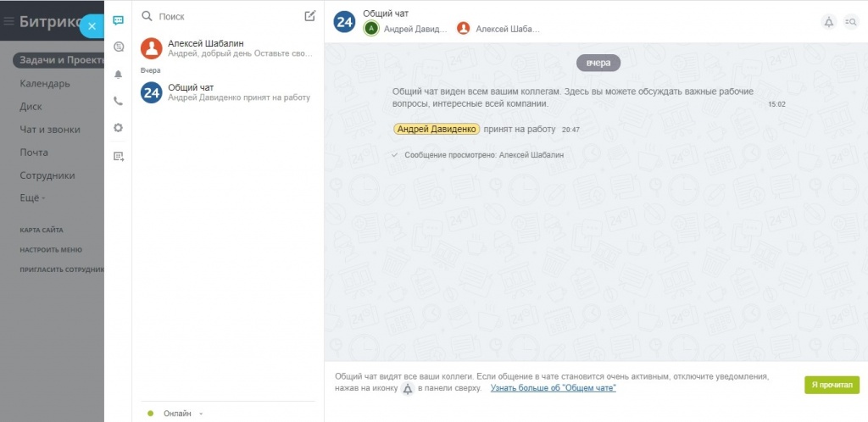Toggle the hamburger menu beside Битрикс logo

coord(9,22)
